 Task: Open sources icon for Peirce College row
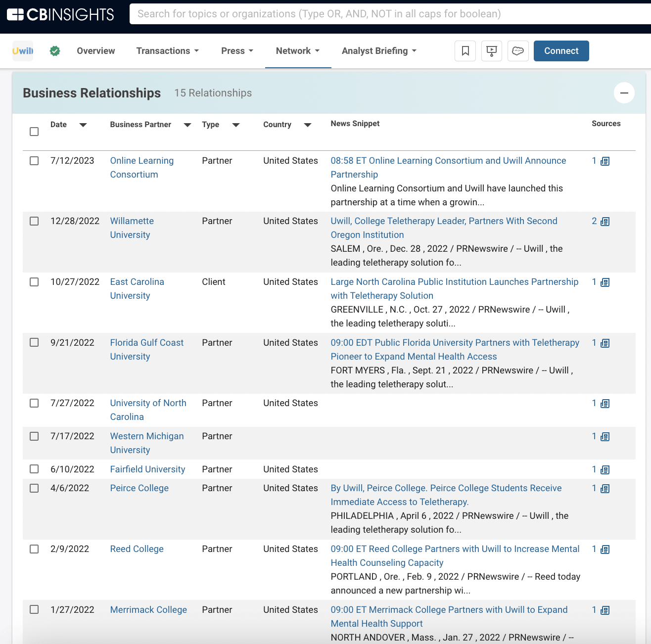pos(605,489)
